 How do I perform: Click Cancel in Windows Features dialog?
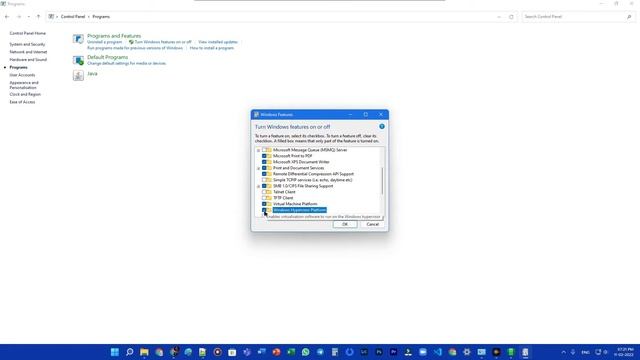click(372, 224)
